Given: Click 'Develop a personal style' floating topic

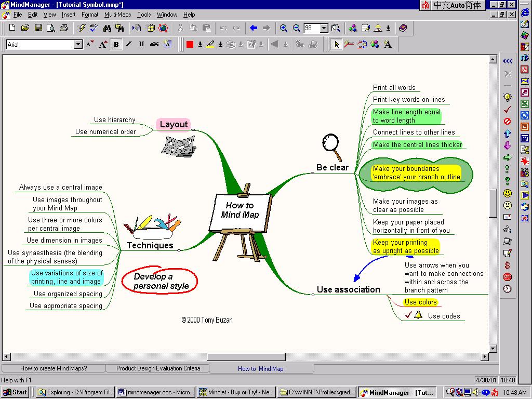Looking at the screenshot, I should [160, 281].
